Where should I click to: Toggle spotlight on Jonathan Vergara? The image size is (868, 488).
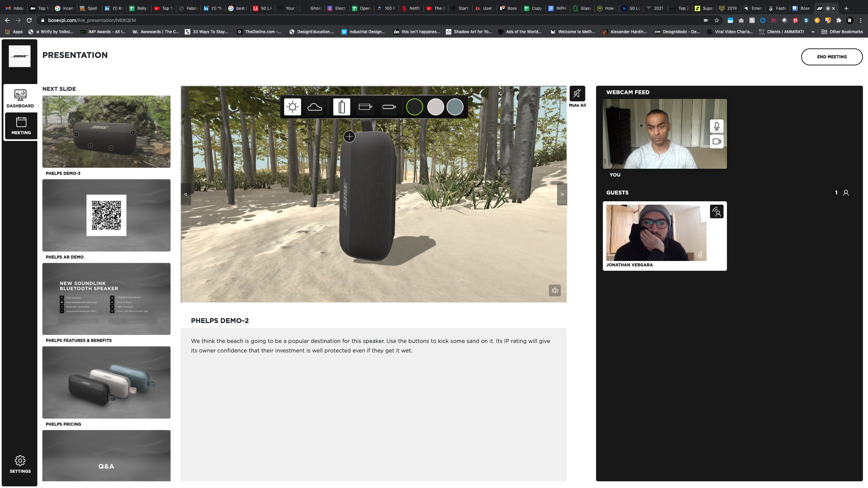[716, 211]
